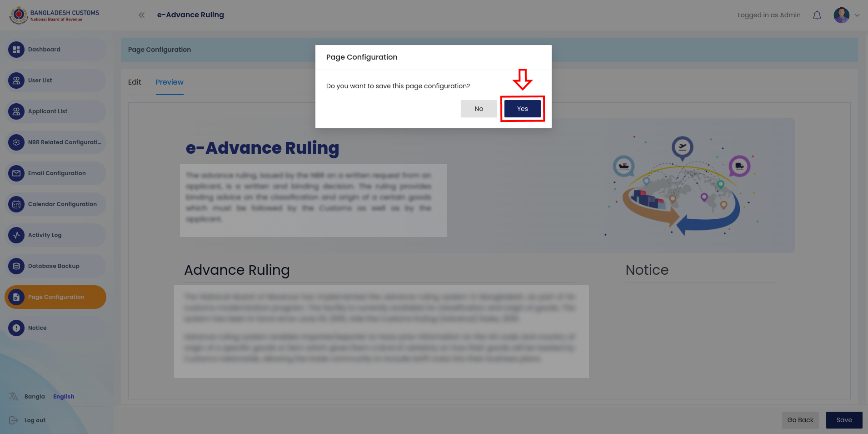Open the Calendar Configuration icon
This screenshot has height=434, width=868.
16,204
